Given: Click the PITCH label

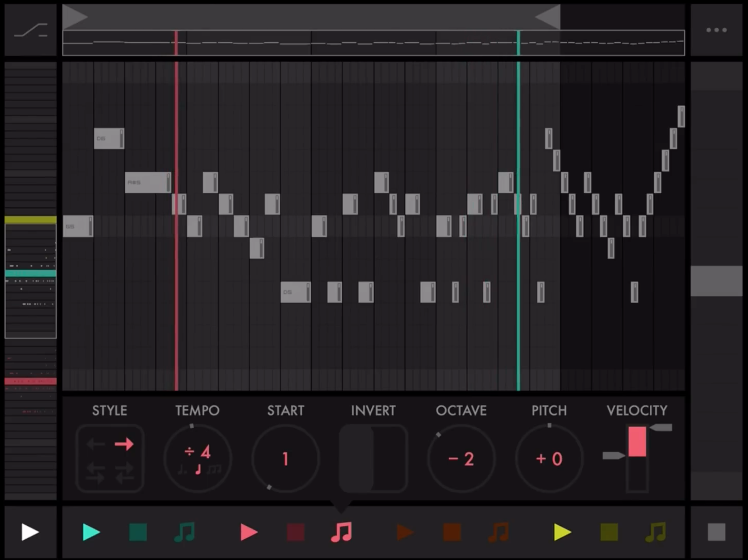Looking at the screenshot, I should (x=549, y=410).
